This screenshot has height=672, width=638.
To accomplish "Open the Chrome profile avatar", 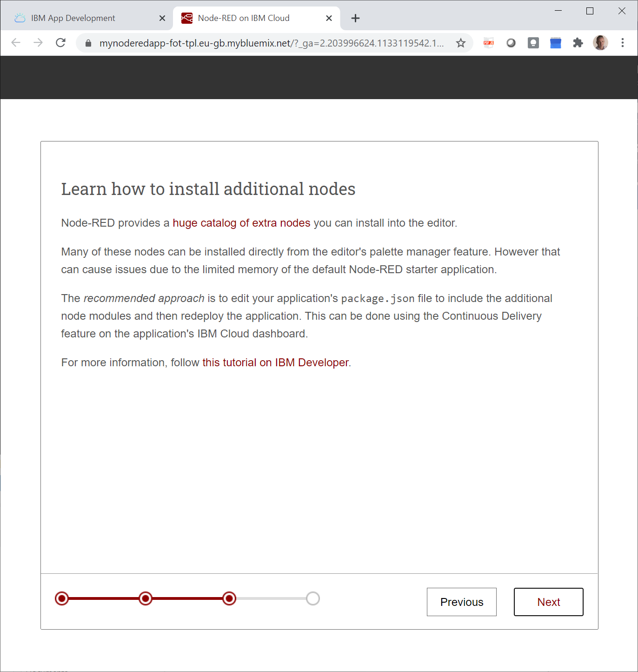I will tap(600, 43).
